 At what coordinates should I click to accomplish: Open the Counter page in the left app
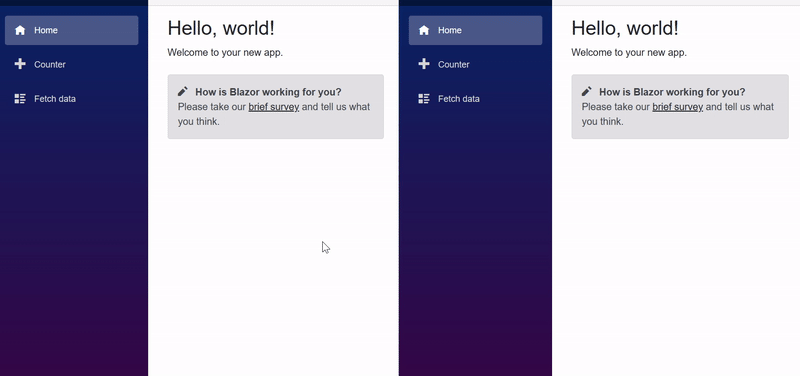click(x=71, y=64)
